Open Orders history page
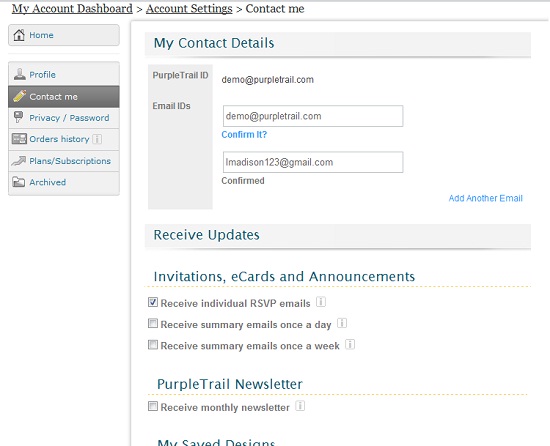 (x=64, y=139)
